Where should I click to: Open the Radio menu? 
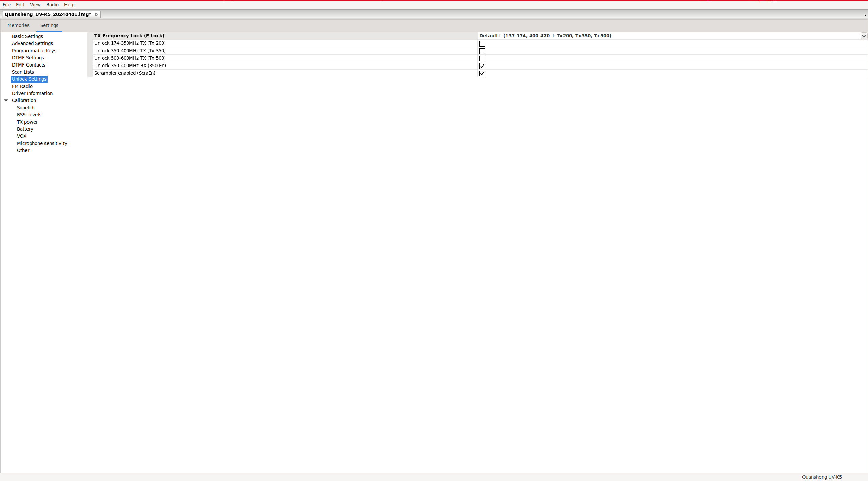pos(52,5)
